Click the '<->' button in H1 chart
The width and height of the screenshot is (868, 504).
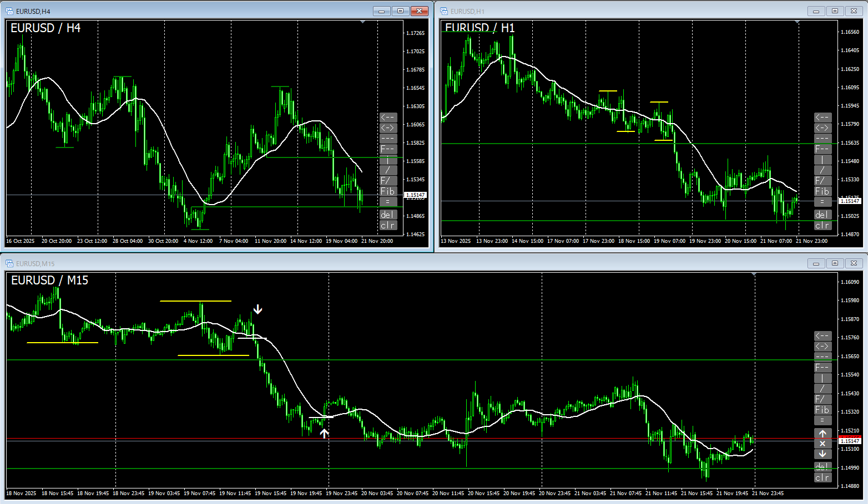pyautogui.click(x=822, y=128)
